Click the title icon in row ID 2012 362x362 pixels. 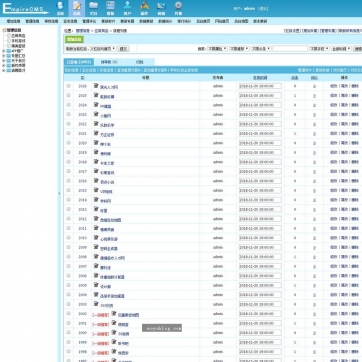coord(96,219)
